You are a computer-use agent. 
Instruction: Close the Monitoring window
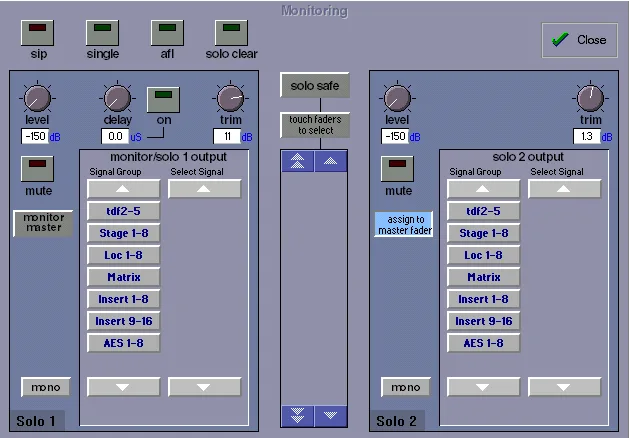[579, 40]
